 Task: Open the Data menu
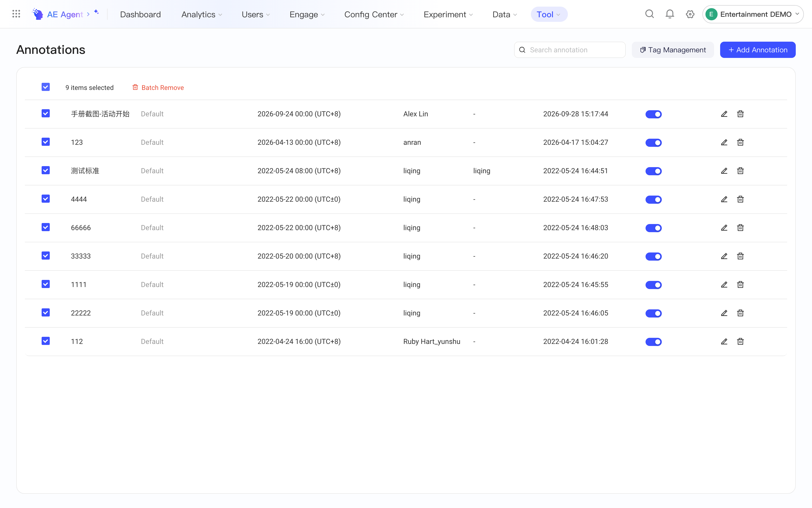[505, 14]
